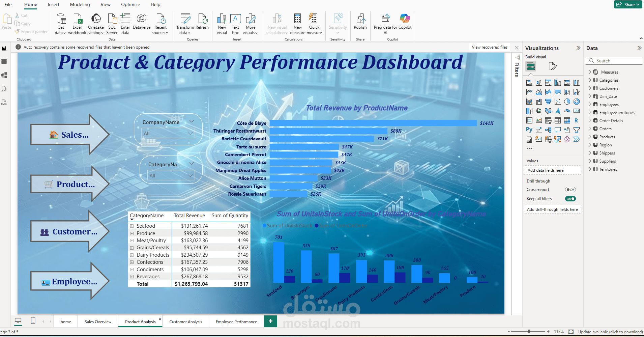Collapse the Visualizations pane

pyautogui.click(x=579, y=48)
